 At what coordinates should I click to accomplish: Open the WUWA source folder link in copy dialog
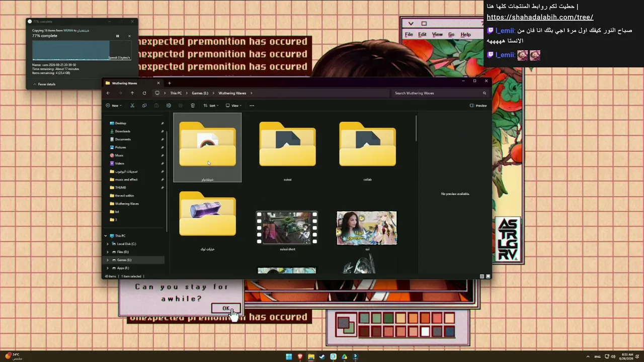pyautogui.click(x=68, y=31)
